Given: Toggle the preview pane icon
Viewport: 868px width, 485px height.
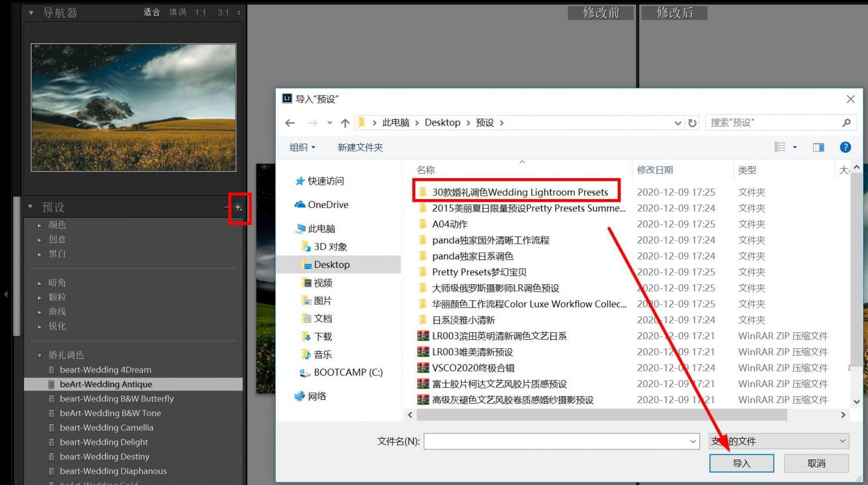Looking at the screenshot, I should pos(818,147).
